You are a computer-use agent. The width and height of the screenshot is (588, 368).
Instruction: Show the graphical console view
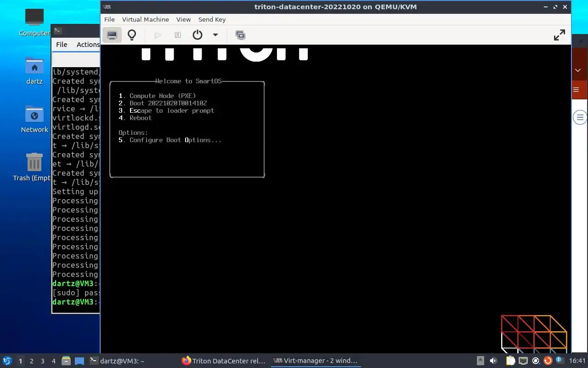click(x=112, y=35)
